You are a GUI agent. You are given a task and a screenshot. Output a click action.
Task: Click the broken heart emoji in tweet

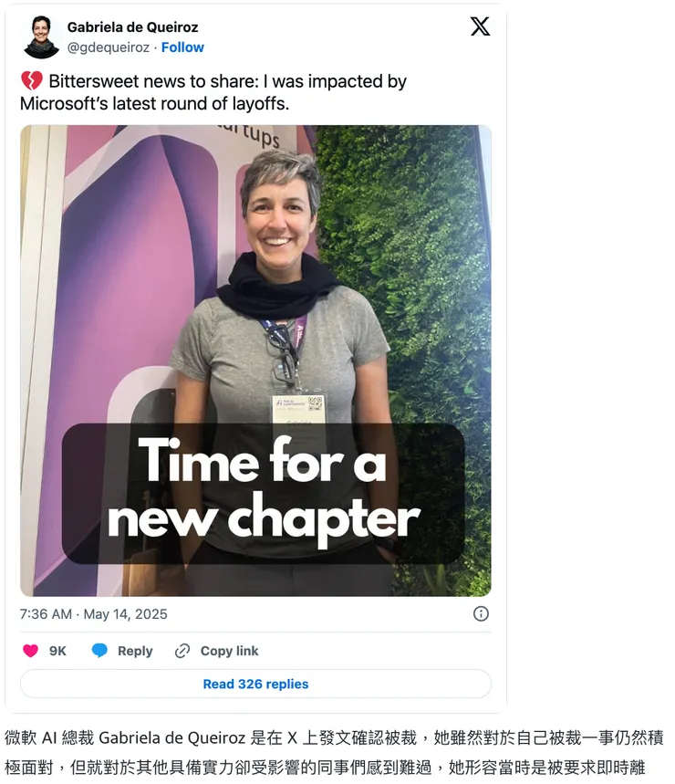pos(32,81)
